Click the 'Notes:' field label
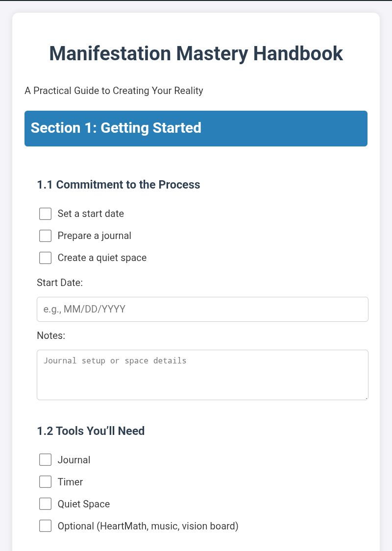This screenshot has height=551, width=392. (x=51, y=335)
